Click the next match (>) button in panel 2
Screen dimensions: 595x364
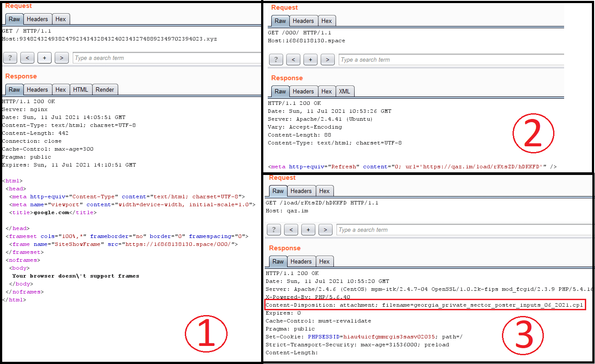(x=328, y=59)
